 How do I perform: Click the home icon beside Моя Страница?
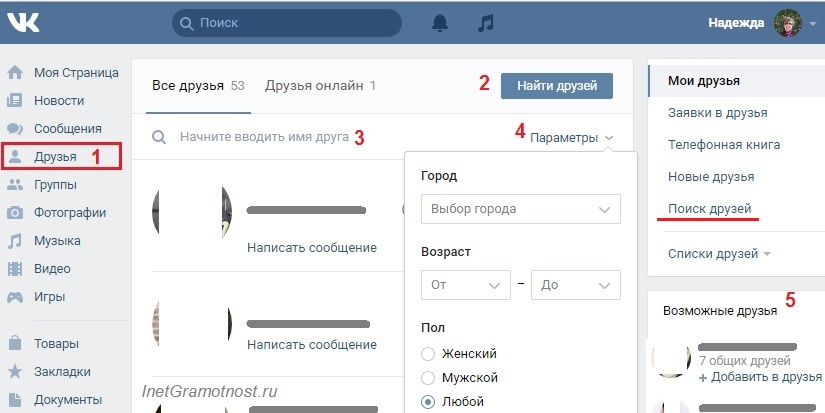(x=15, y=73)
